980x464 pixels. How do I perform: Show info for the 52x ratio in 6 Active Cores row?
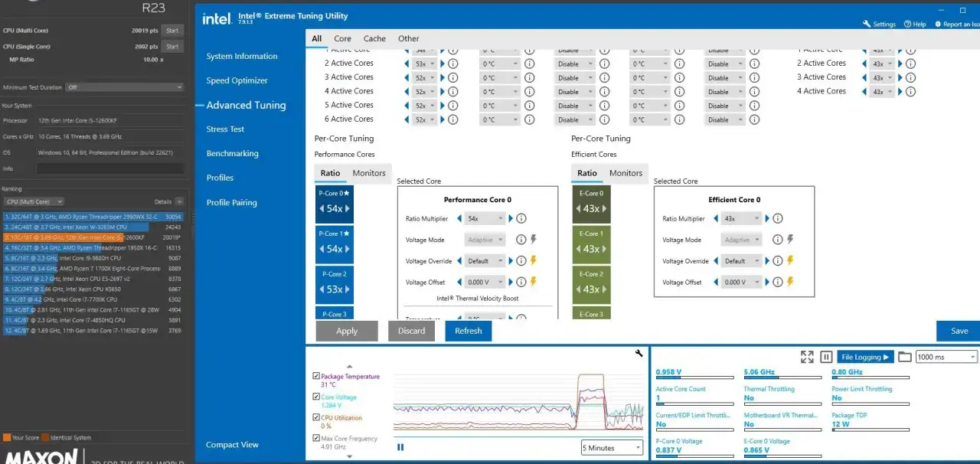click(453, 119)
